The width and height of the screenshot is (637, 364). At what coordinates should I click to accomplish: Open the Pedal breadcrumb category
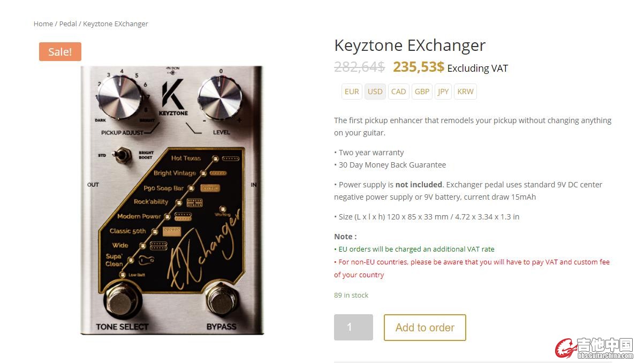coord(68,24)
